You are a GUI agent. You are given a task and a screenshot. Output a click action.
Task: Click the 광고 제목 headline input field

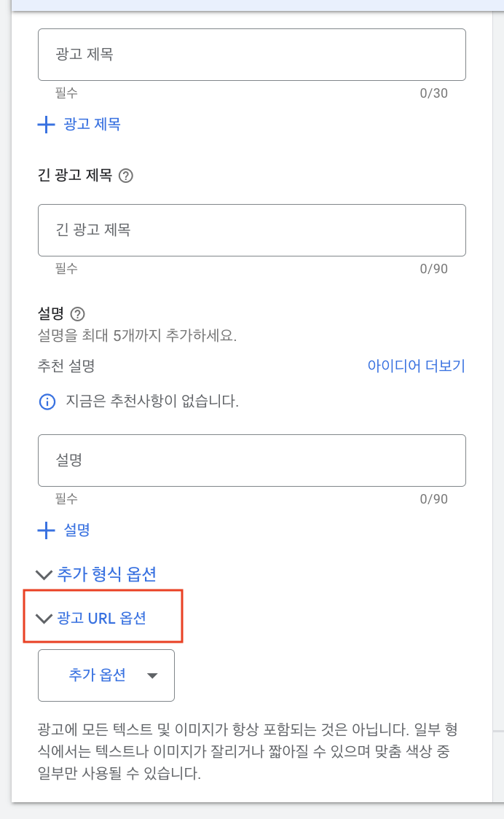pyautogui.click(x=252, y=54)
